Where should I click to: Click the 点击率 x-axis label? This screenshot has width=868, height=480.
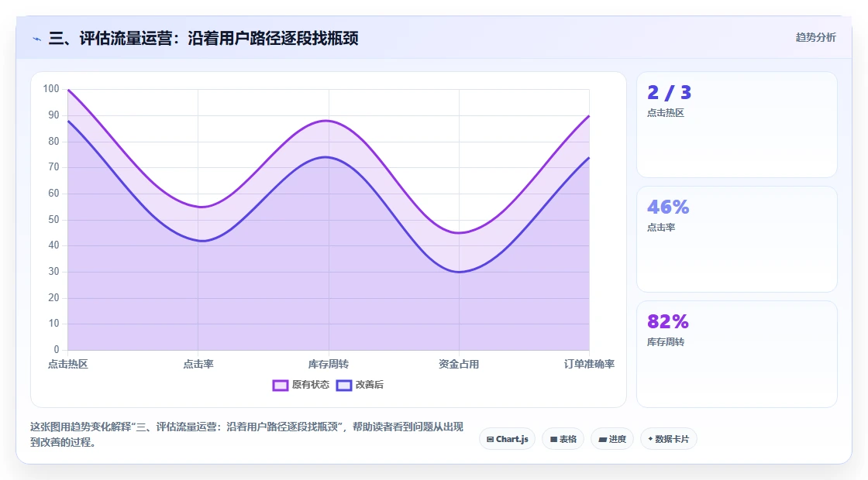(198, 364)
